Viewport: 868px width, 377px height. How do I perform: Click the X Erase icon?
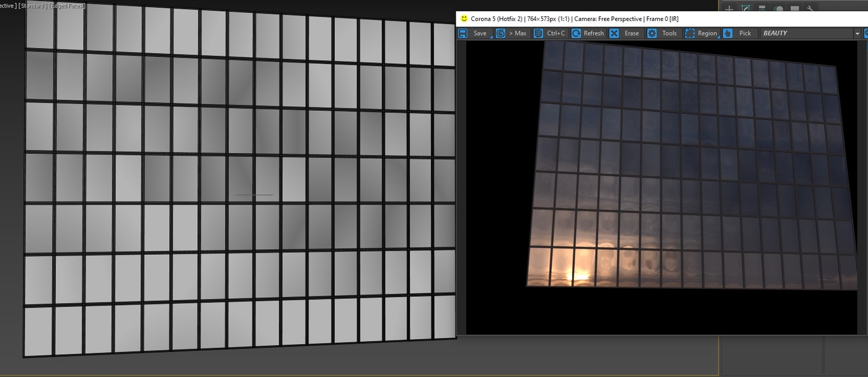point(614,33)
